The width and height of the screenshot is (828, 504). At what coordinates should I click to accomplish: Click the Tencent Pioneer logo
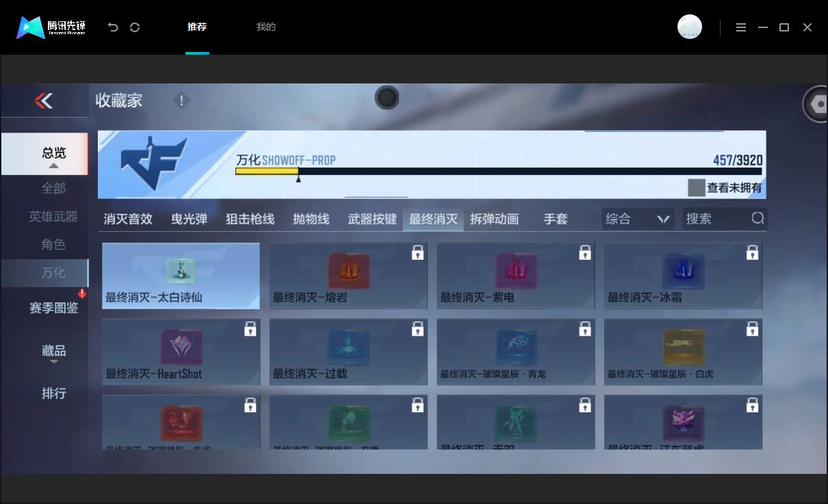51,27
